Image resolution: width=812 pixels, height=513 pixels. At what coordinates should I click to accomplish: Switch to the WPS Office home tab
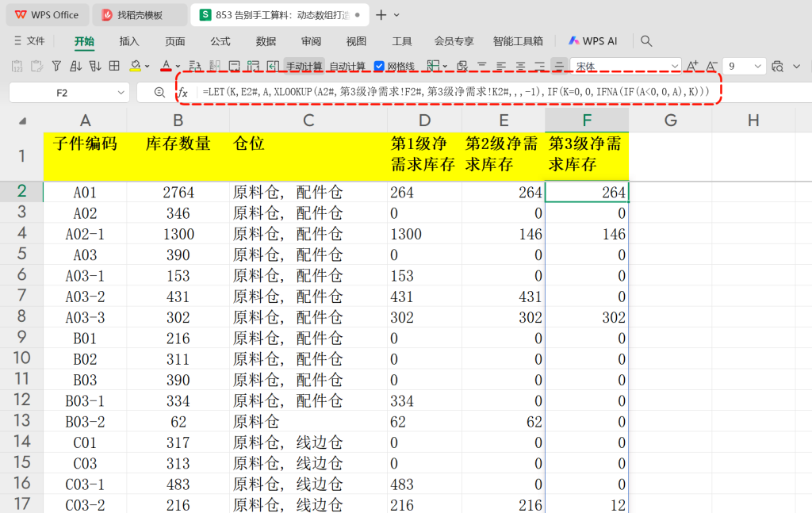pos(47,15)
